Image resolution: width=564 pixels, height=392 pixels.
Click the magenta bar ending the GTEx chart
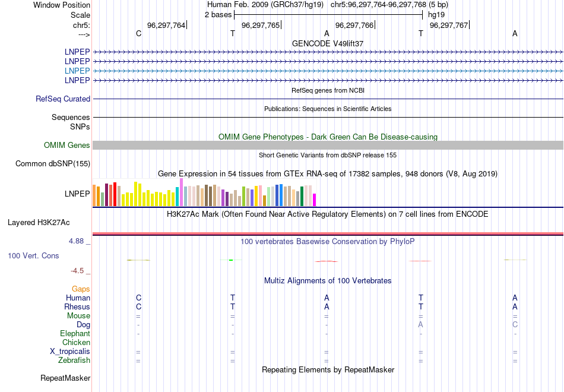pyautogui.click(x=315, y=200)
